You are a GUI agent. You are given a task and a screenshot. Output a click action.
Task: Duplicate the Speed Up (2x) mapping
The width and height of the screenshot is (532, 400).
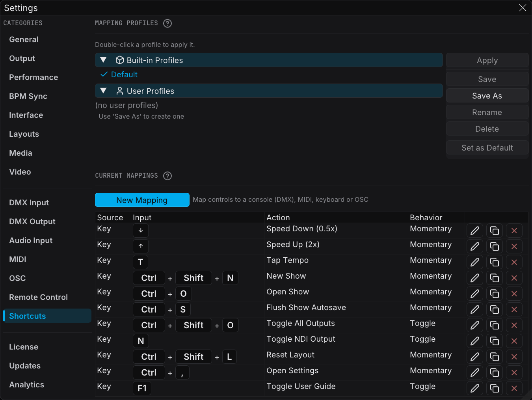(x=495, y=246)
